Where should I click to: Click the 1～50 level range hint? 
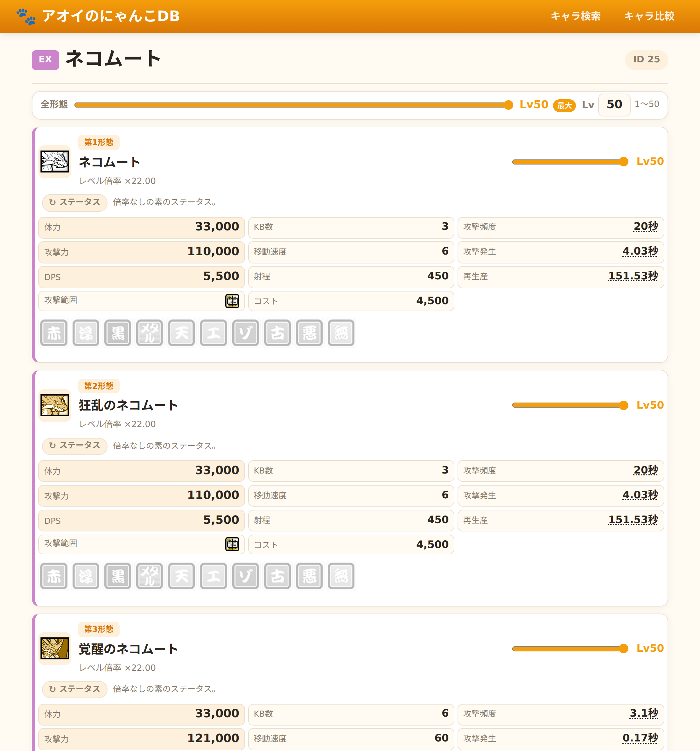click(647, 104)
